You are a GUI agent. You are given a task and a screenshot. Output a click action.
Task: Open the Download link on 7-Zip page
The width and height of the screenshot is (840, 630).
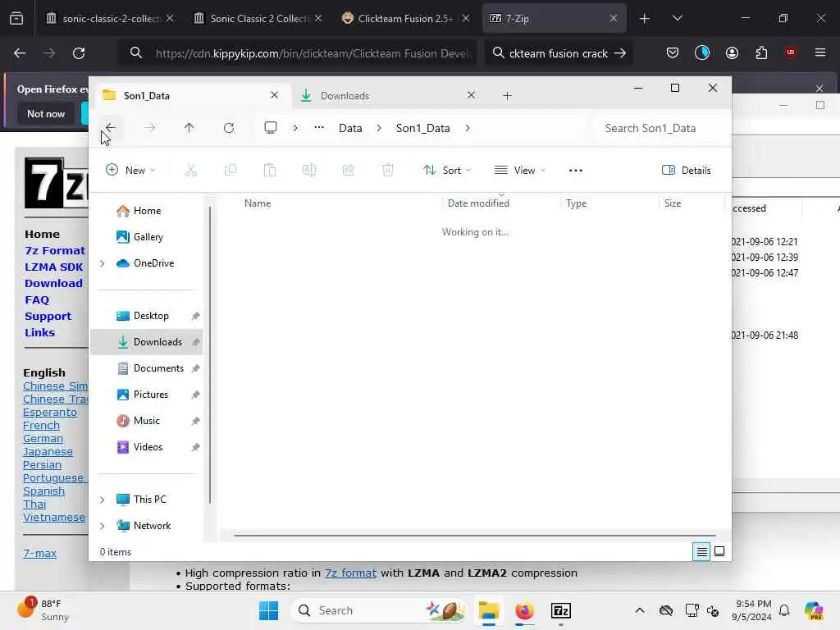53,283
